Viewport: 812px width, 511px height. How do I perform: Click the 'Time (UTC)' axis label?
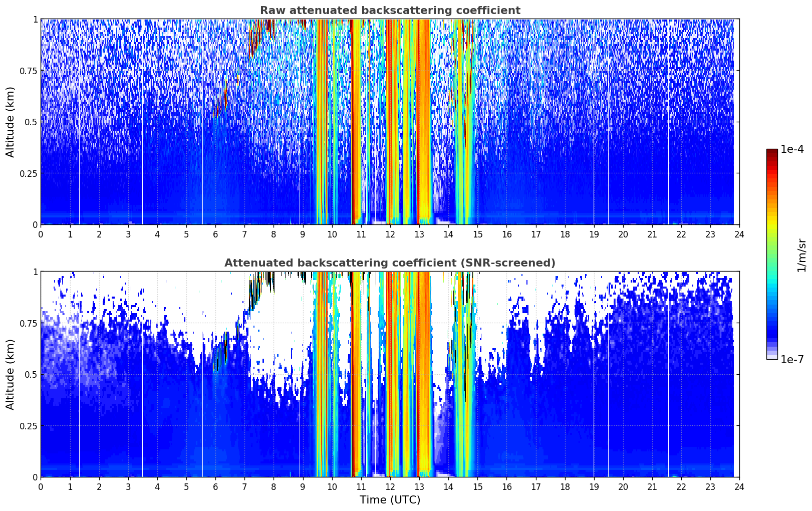coord(390,500)
